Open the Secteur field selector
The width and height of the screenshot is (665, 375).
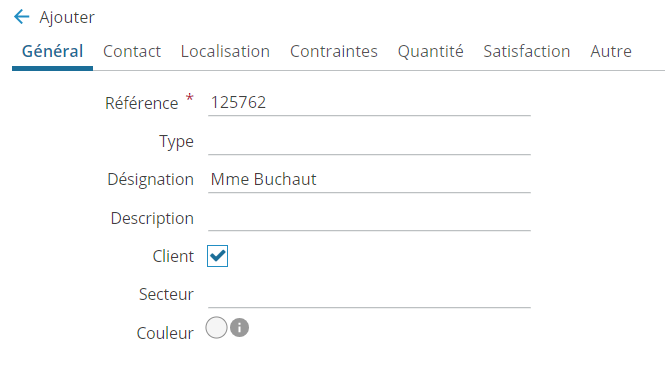369,294
